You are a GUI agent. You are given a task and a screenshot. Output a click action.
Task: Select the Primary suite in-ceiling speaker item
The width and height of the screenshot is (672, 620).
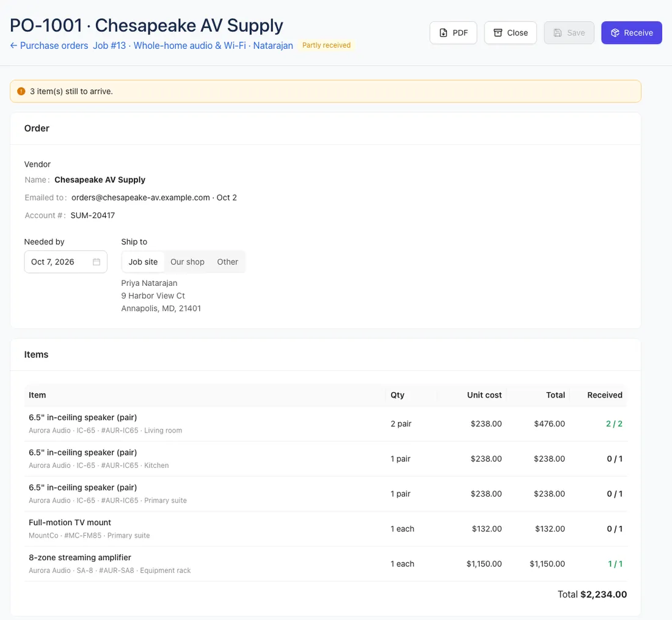click(325, 494)
